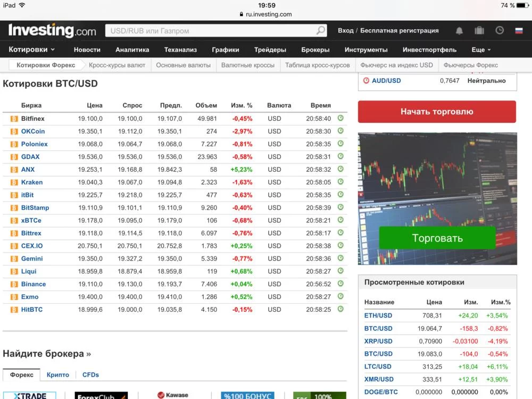This screenshot has height=399, width=532.
Task: Select the Фьючерсы Форекс tab
Action: pos(471,65)
